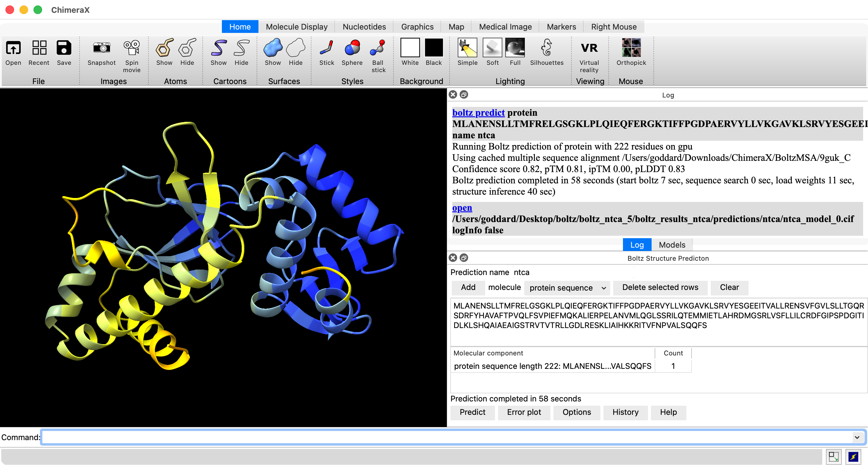Screen dimensions: 868x466
Task: Enable Virtual reality viewing
Action: tap(589, 48)
